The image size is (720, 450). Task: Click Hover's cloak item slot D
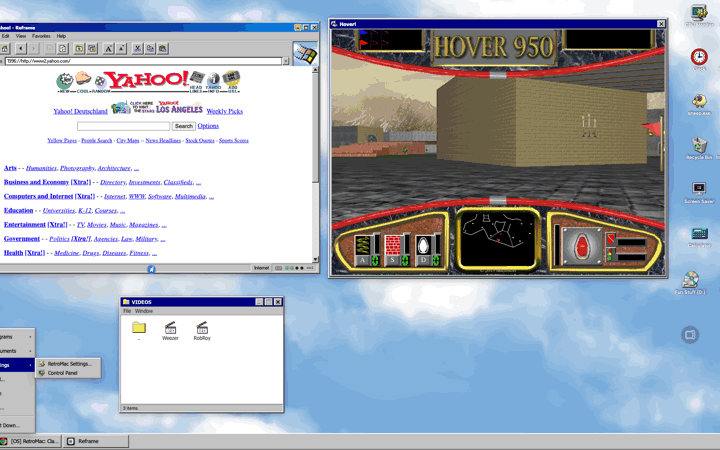point(428,250)
